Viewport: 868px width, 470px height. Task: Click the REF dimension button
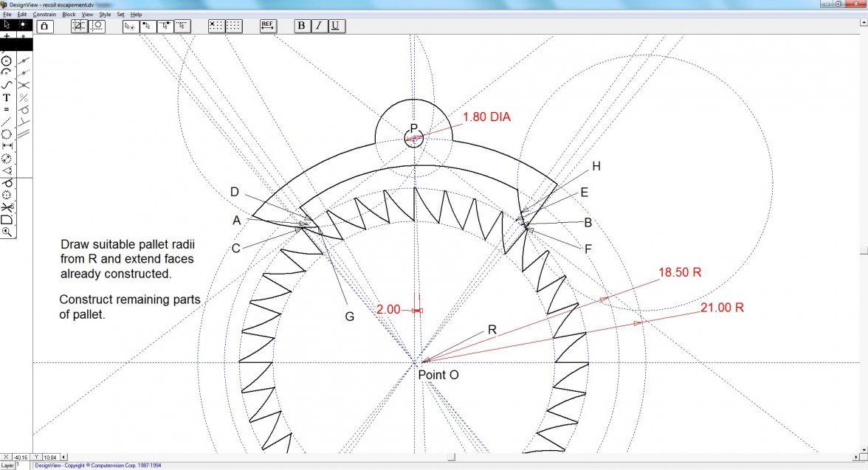pyautogui.click(x=267, y=26)
